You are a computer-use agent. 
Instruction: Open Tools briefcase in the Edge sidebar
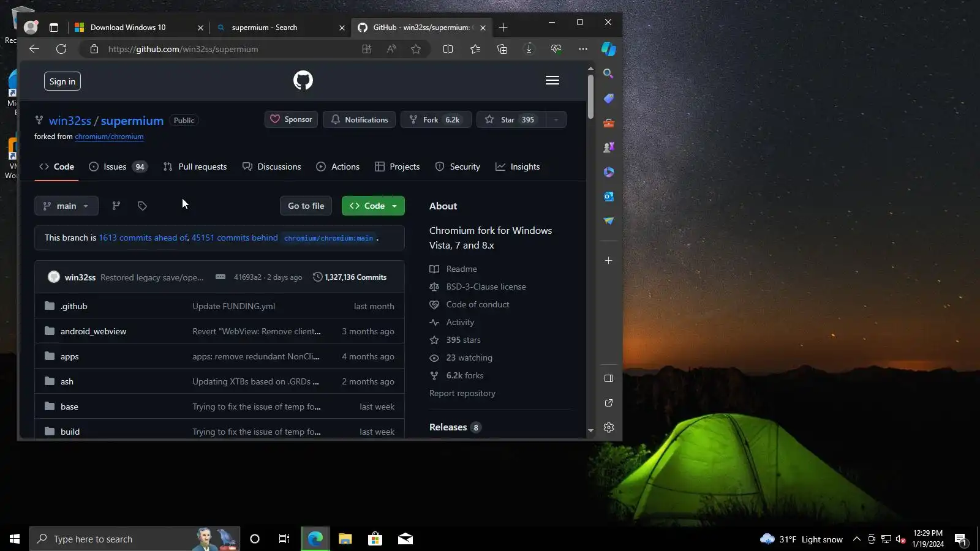coord(608,123)
